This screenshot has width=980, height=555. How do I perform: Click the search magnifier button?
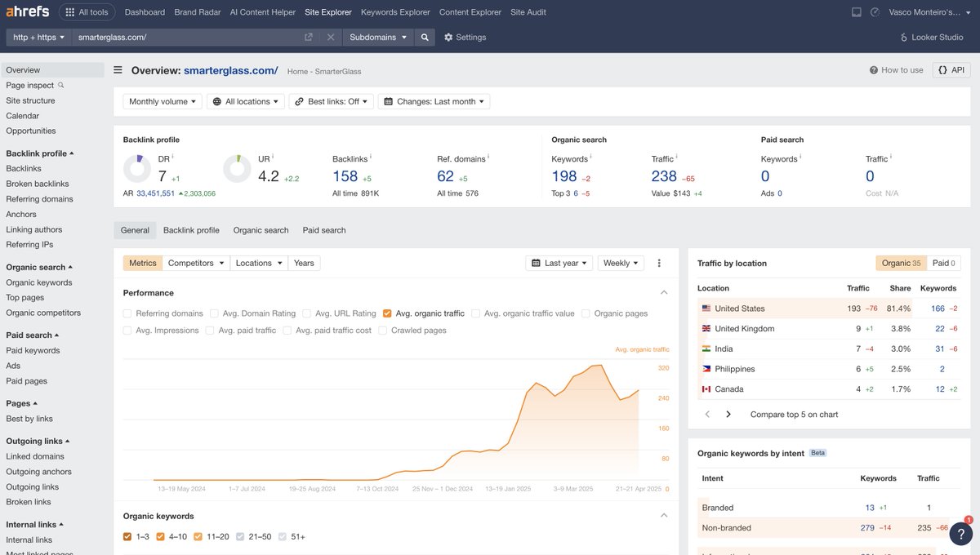(425, 38)
